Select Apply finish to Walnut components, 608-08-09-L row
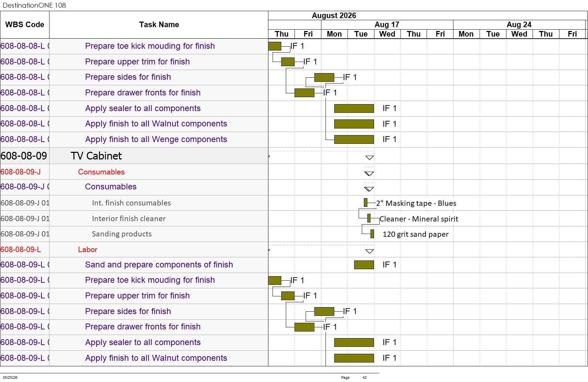Image resolution: width=588 pixels, height=382 pixels. point(156,358)
